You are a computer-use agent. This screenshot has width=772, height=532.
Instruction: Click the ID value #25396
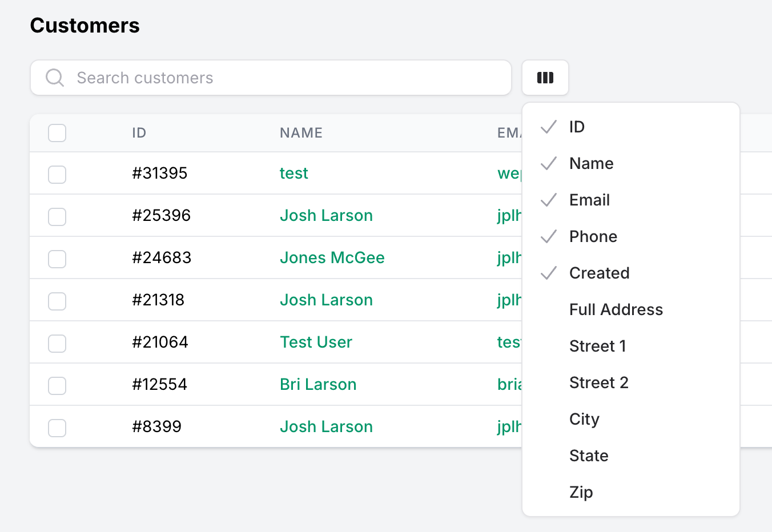[x=161, y=215]
